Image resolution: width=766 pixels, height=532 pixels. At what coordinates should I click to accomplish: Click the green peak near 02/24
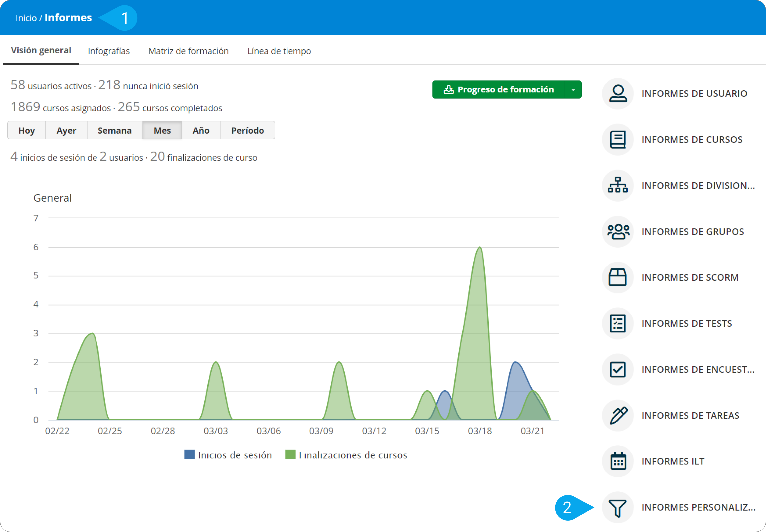92,334
